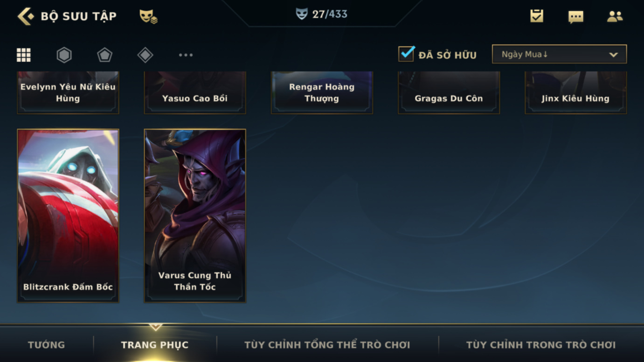Open Tùy Chỉnh Trong Trò Chơi tab
644x362 pixels.
pos(541,345)
